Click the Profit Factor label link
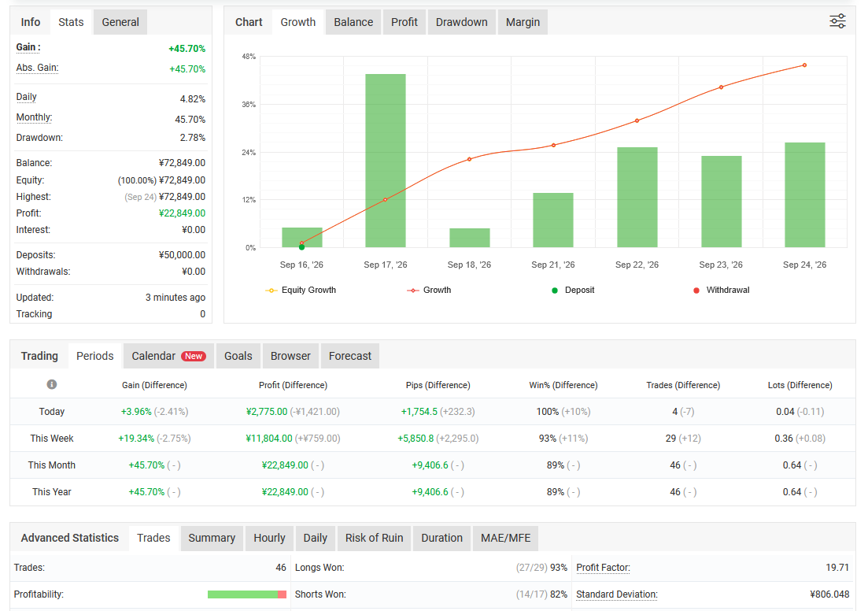868x611 pixels. click(x=603, y=567)
